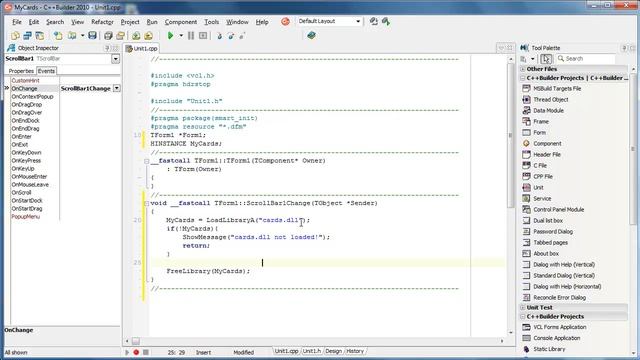
Task: Select Static Library in Tool Palette
Action: (x=549, y=349)
